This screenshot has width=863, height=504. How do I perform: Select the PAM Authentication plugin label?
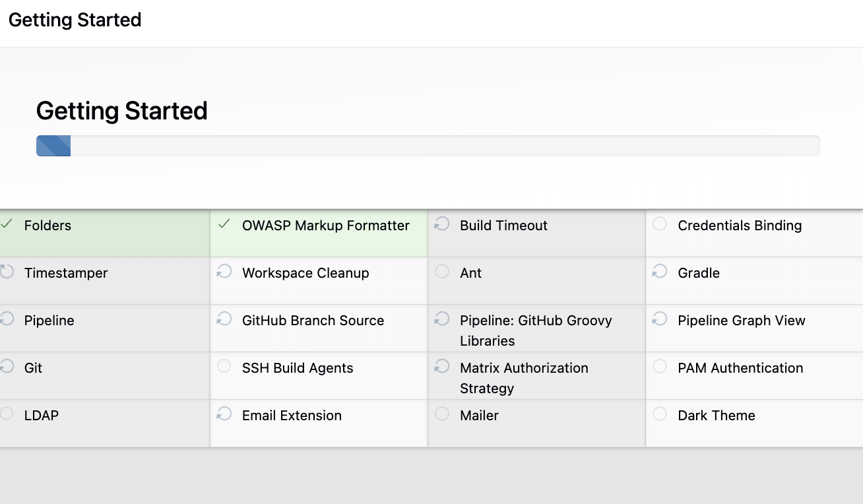click(x=740, y=368)
